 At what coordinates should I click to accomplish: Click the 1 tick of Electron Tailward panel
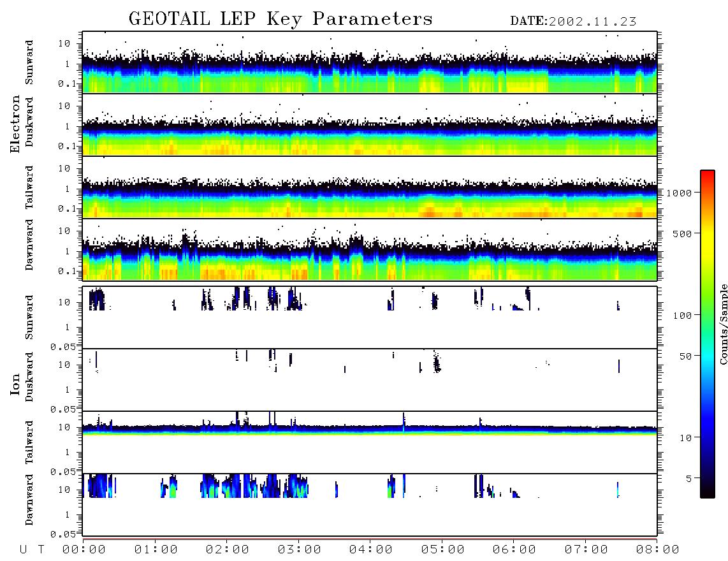click(x=68, y=189)
